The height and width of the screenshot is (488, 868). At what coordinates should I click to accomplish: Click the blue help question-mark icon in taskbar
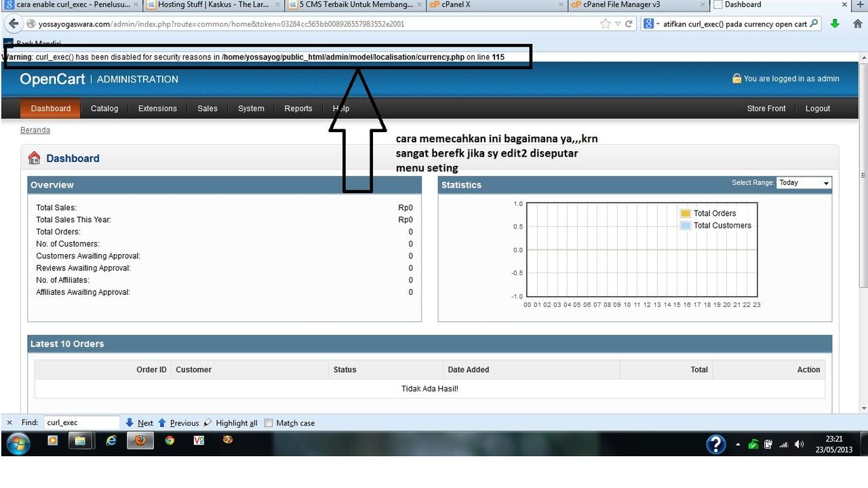[716, 444]
